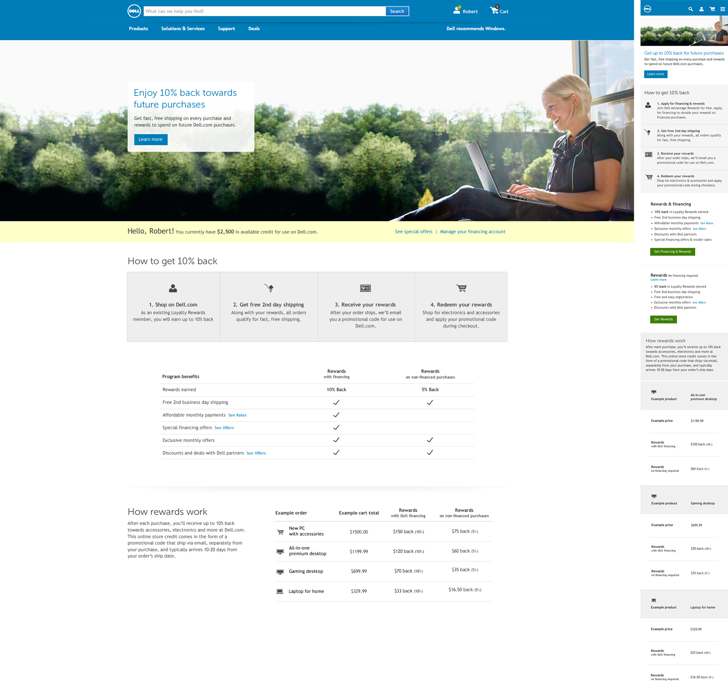Click mobile Learn more link under Rewards

(658, 280)
